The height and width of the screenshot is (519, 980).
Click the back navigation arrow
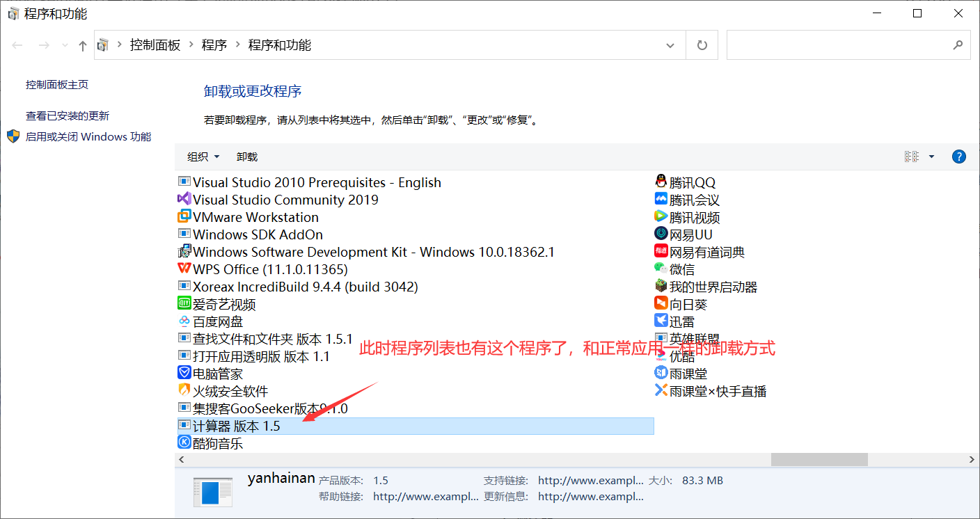[18, 45]
